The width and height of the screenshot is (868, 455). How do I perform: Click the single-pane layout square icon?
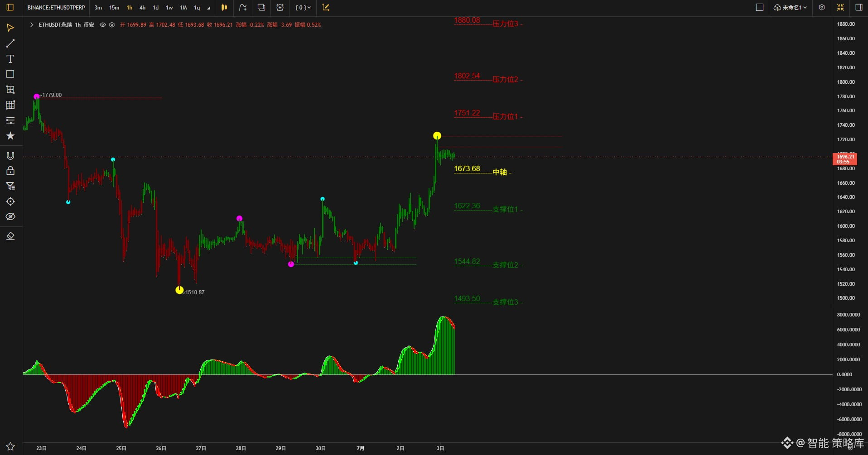[x=760, y=7]
